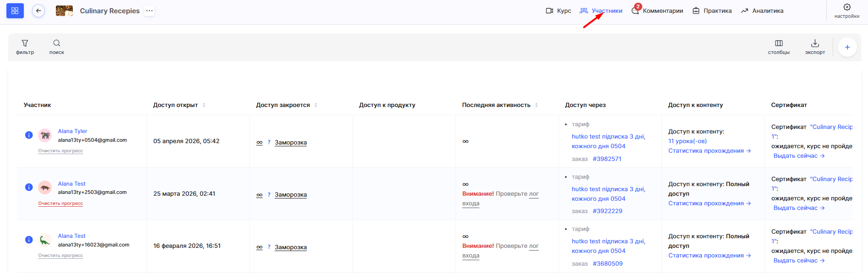868x273 pixels.
Task: Open settings gear icon
Action: click(847, 7)
